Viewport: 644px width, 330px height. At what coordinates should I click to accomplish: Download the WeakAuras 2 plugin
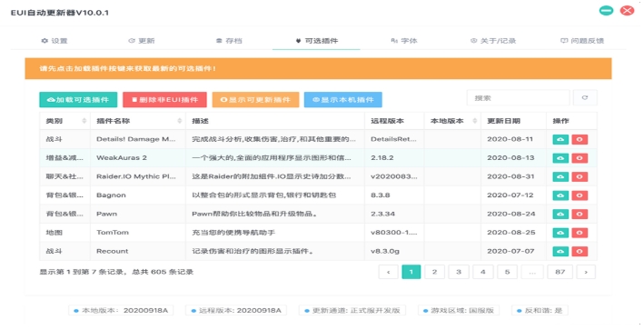(560, 158)
